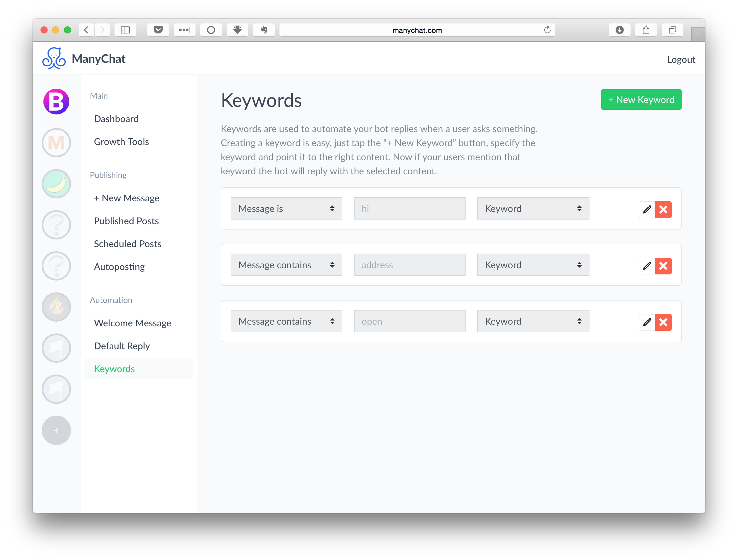Expand 'Message contains' dropdown for address
The image size is (738, 560).
click(286, 265)
